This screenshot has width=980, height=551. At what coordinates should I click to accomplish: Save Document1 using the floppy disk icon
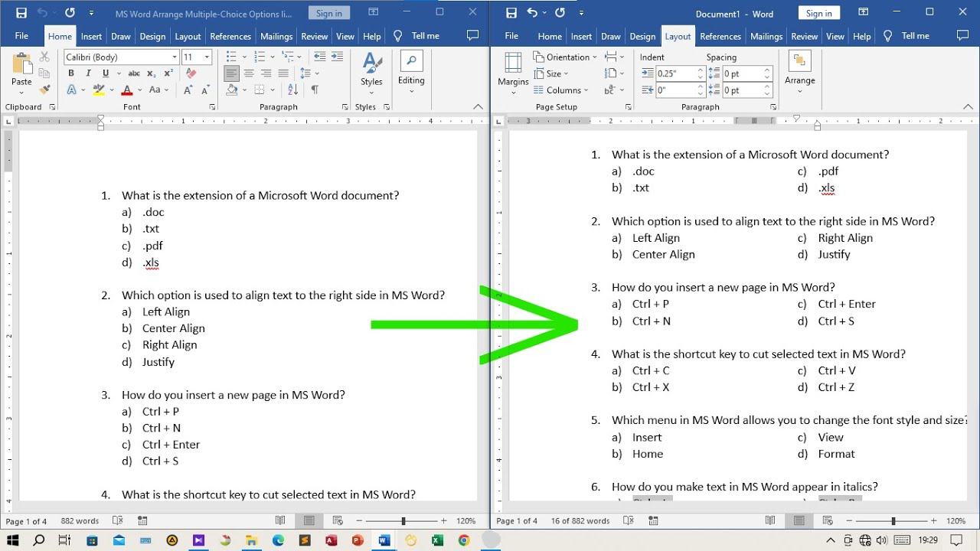tap(511, 13)
